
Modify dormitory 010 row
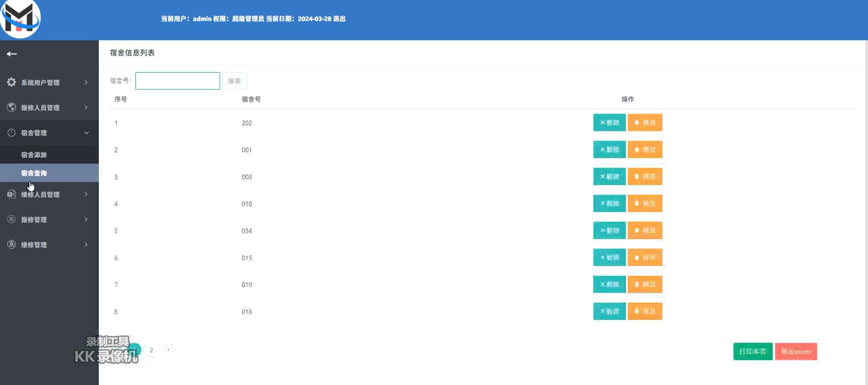(645, 284)
